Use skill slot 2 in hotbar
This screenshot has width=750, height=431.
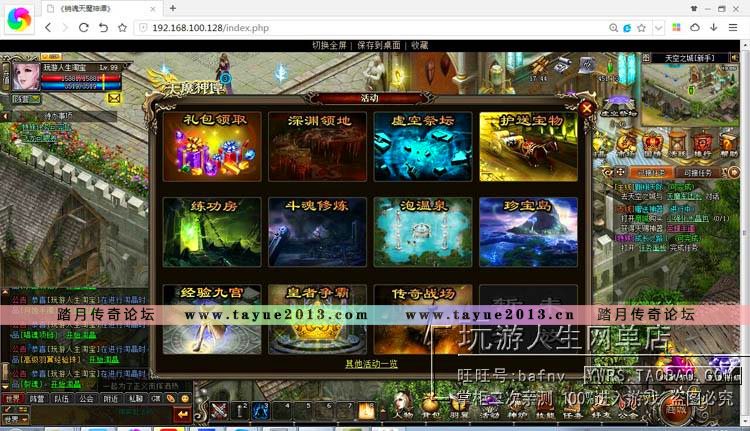point(240,410)
